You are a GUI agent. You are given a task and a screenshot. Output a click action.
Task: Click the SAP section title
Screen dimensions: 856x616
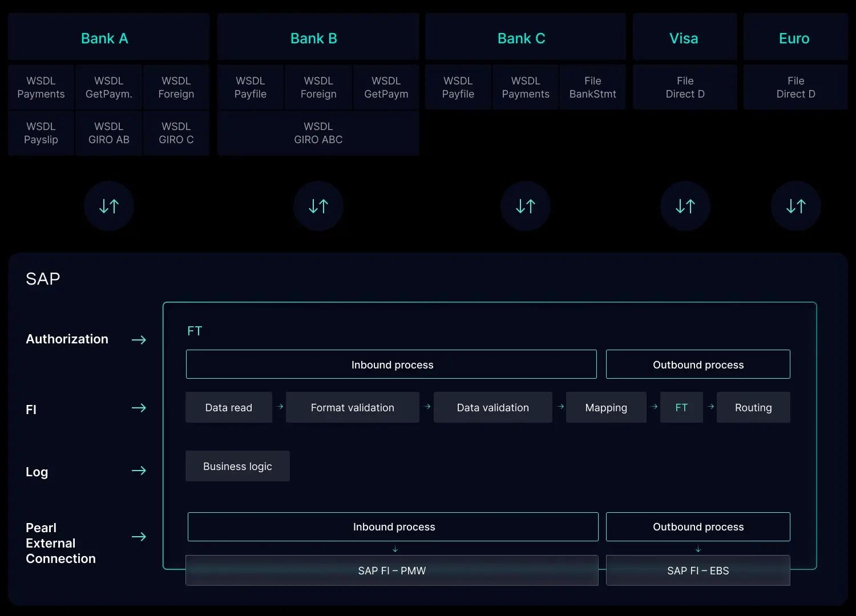pos(43,278)
